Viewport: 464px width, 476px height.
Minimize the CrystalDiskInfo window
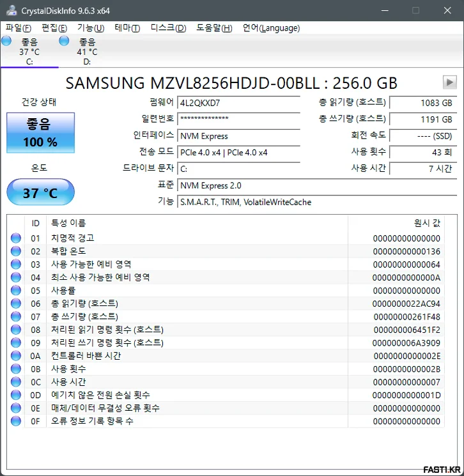pos(385,11)
